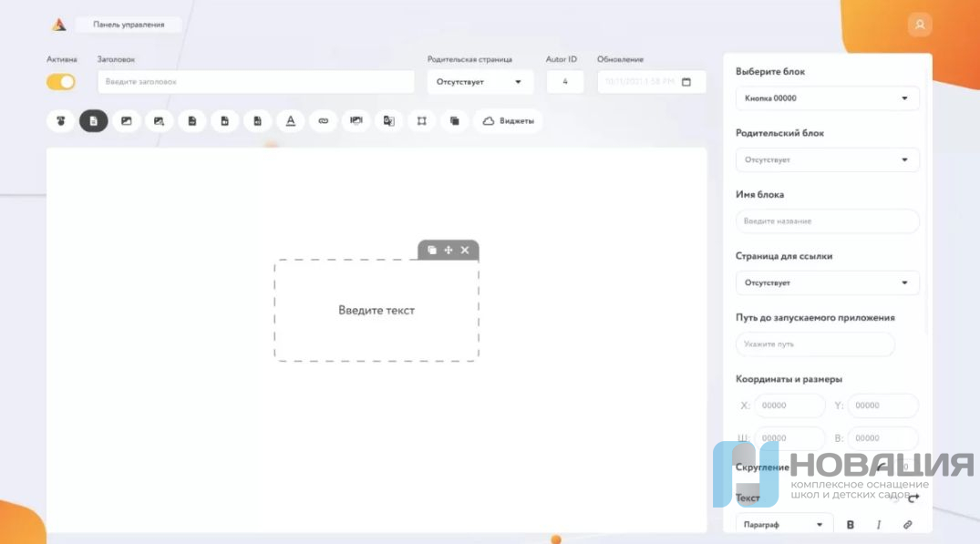Open the Страница для ссылки dropdown
Viewport: 980px width, 544px height.
tap(827, 282)
